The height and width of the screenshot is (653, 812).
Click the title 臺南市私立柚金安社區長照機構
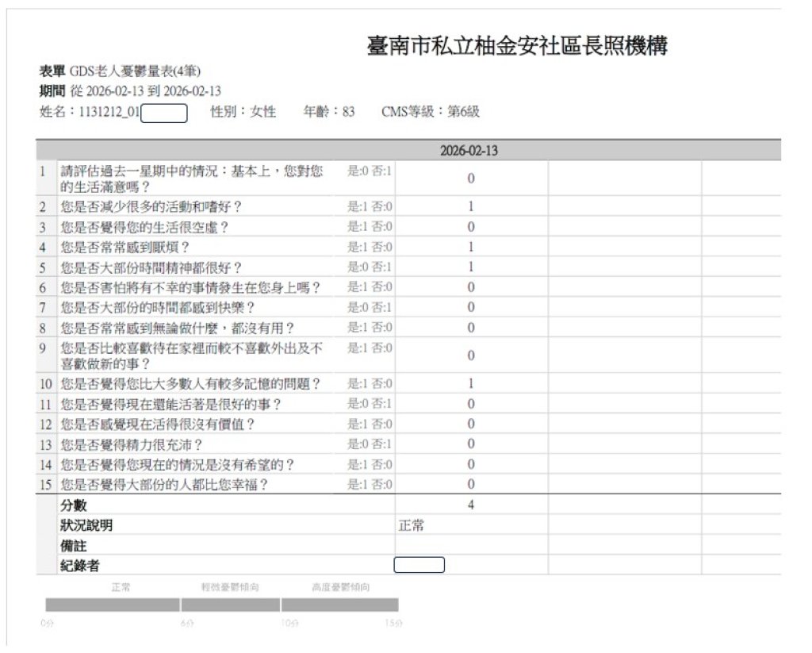[516, 46]
